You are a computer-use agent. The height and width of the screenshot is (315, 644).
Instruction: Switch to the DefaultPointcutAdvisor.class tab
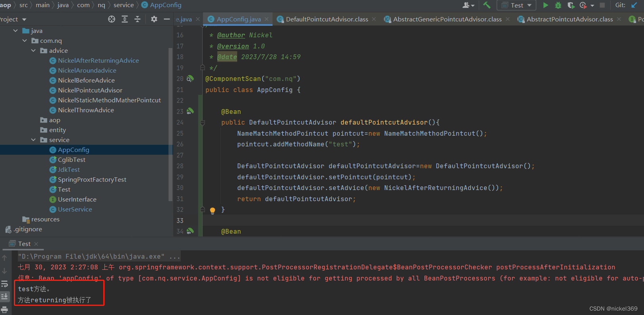coord(327,19)
